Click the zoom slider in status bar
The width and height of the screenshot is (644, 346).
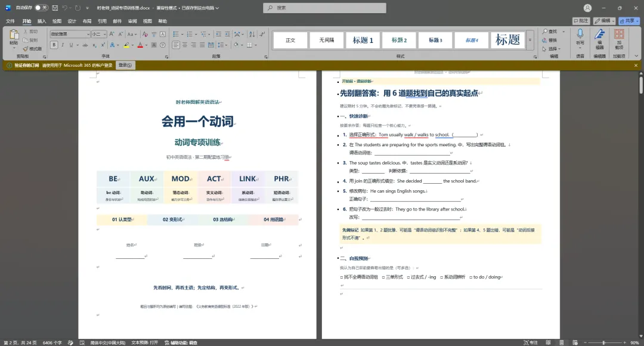pyautogui.click(x=603, y=342)
